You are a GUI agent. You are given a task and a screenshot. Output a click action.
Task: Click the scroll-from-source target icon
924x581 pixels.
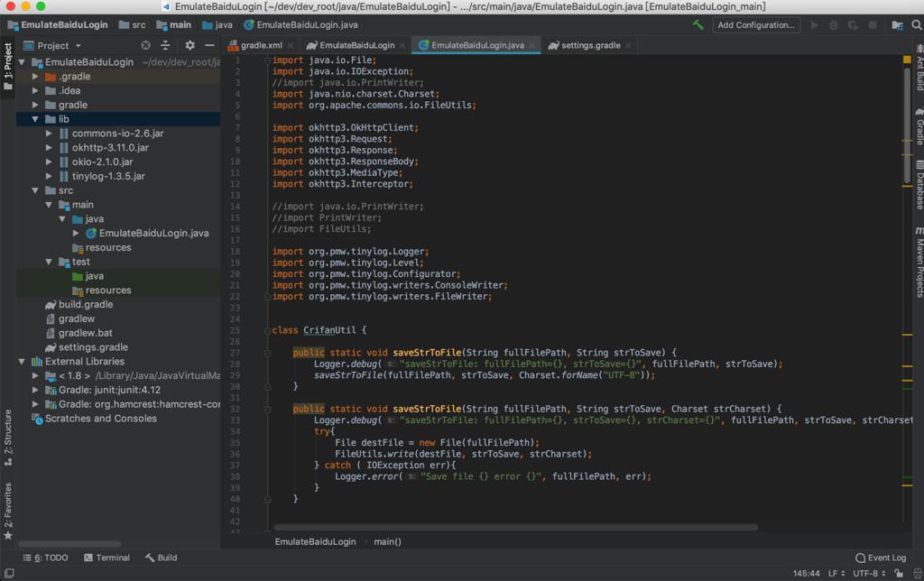(145, 45)
